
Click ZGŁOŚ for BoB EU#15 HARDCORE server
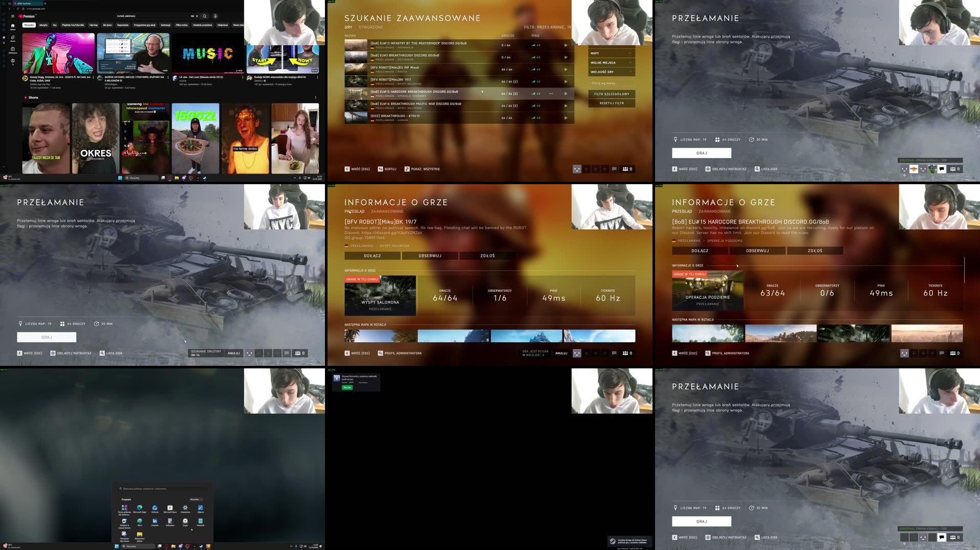click(815, 251)
